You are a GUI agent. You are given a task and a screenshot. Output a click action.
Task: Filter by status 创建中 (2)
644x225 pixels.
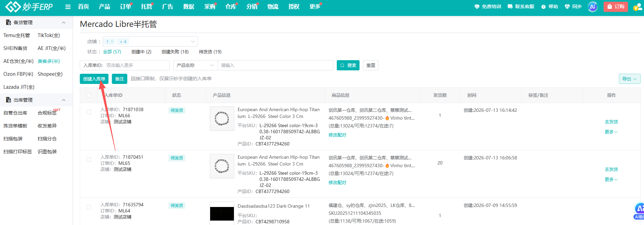point(141,52)
